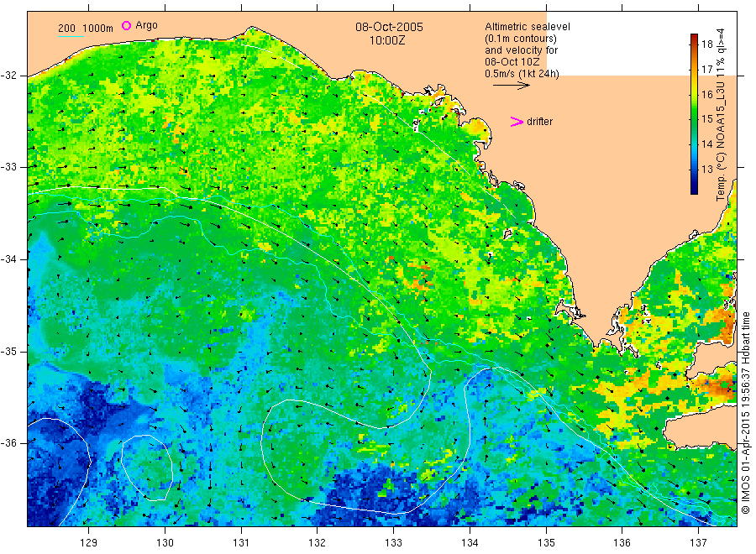
Task: Click the longitude axis label 130
Action: point(165,543)
